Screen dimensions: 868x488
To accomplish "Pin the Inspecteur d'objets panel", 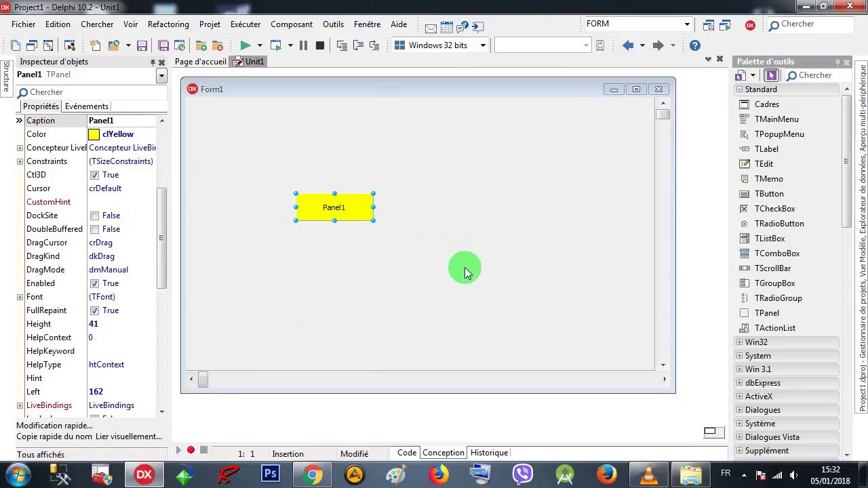I will (x=153, y=62).
